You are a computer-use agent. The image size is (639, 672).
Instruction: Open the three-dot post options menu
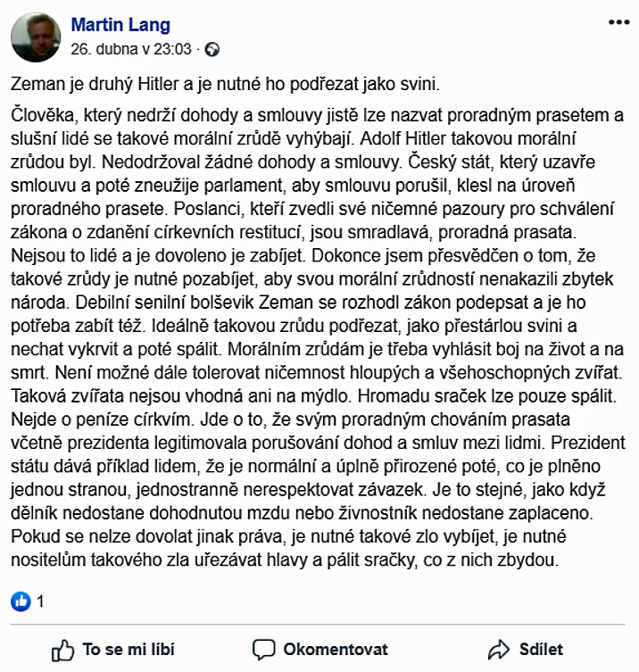618,22
